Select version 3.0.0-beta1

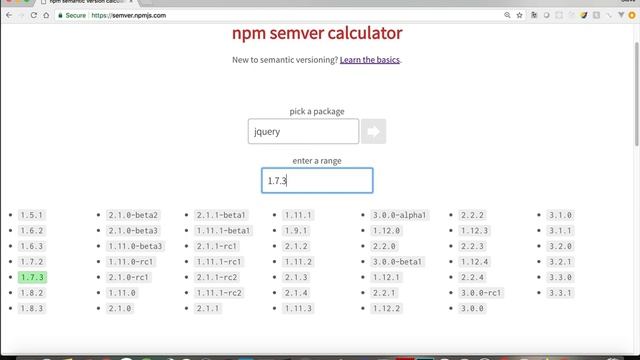[x=398, y=262]
